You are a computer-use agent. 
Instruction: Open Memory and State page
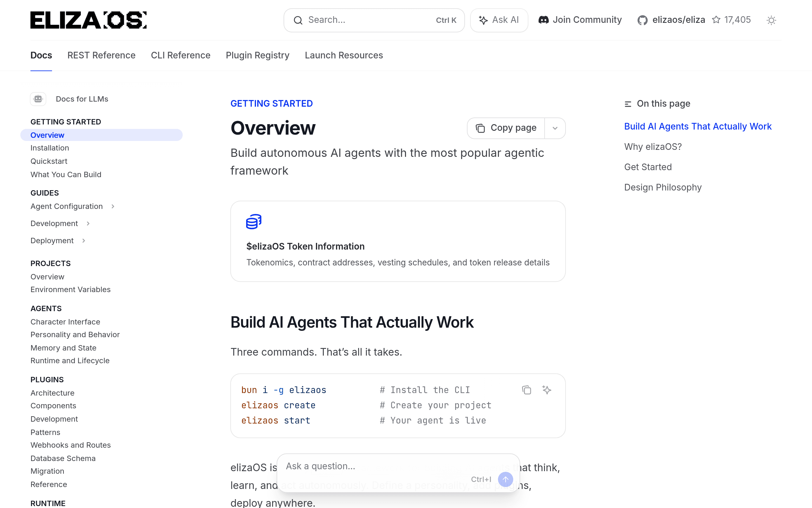click(63, 348)
